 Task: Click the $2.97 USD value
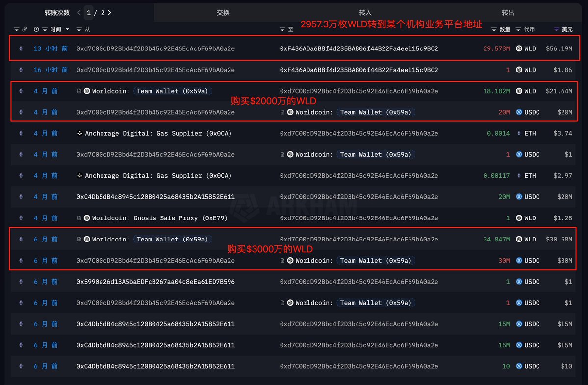pyautogui.click(x=563, y=176)
